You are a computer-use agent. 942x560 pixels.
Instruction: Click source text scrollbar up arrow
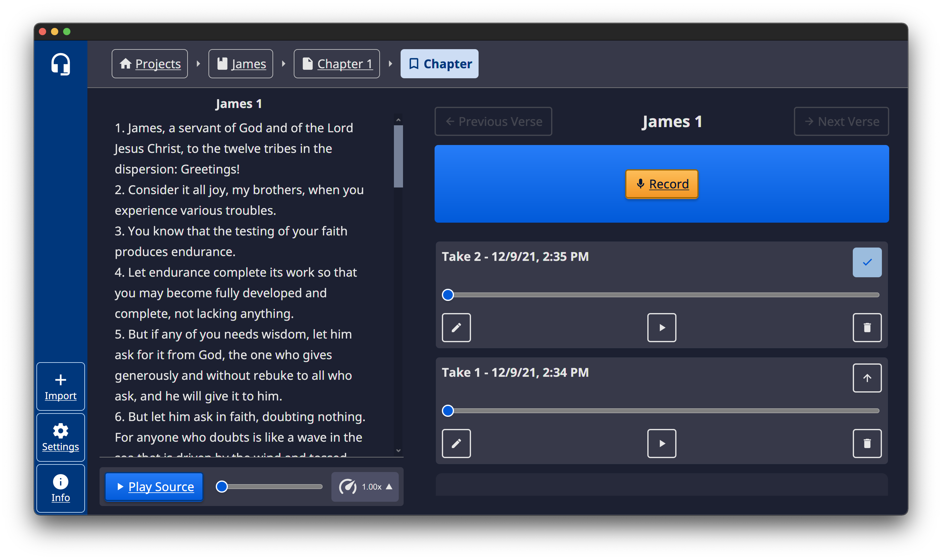pos(398,120)
